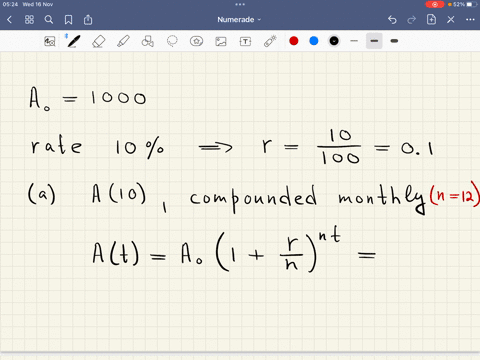Activate the laser pointer tool
The width and height of the screenshot is (480, 360).
(270, 41)
